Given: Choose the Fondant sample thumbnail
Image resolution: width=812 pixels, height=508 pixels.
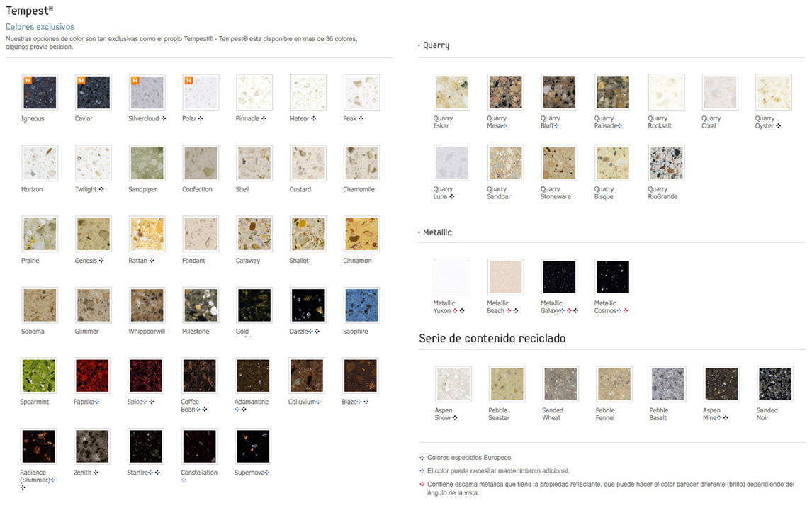Looking at the screenshot, I should 201,234.
